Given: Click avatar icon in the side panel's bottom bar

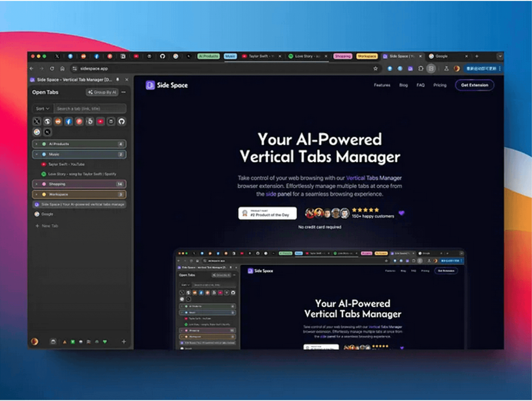Looking at the screenshot, I should (x=34, y=341).
